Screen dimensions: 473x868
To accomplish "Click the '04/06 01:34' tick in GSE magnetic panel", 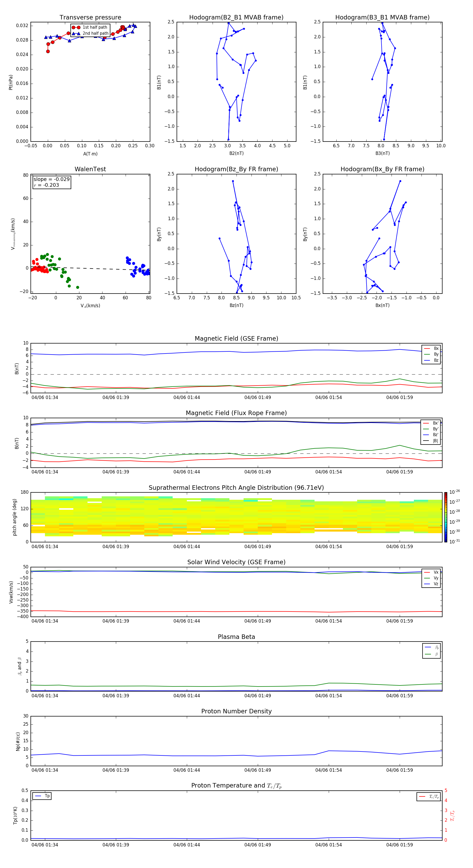I will 45,398.
